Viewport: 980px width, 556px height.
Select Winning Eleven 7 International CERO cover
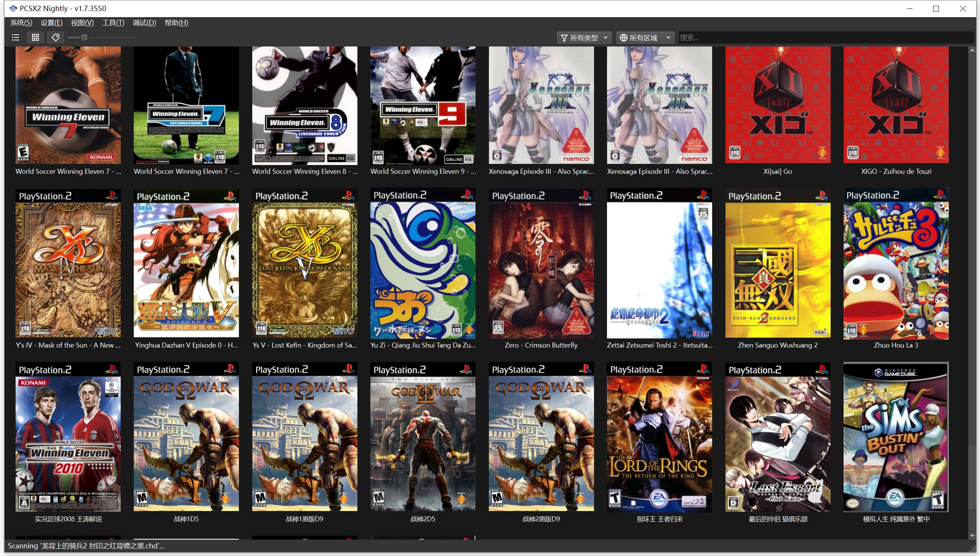click(186, 106)
